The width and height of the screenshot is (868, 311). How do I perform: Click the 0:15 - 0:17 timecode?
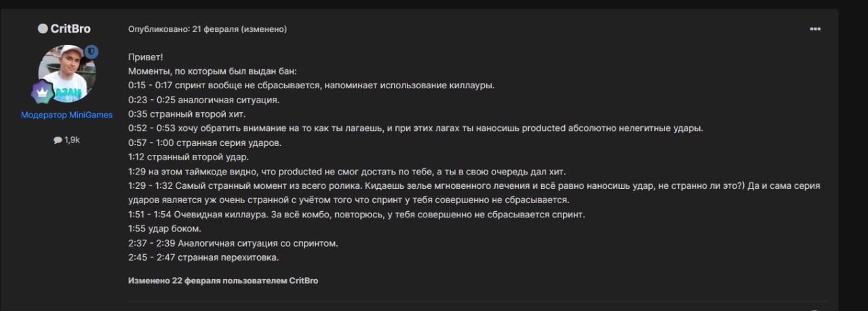pyautogui.click(x=150, y=86)
